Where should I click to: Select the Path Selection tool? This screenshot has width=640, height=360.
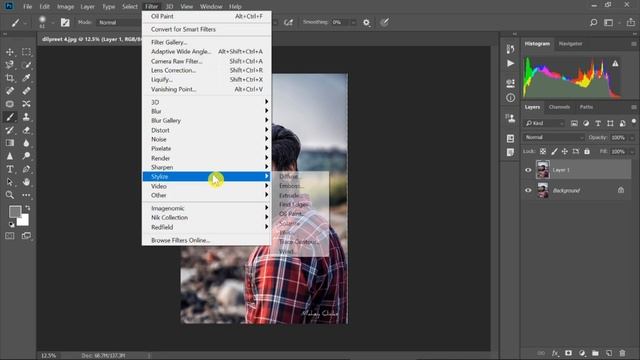tap(10, 182)
